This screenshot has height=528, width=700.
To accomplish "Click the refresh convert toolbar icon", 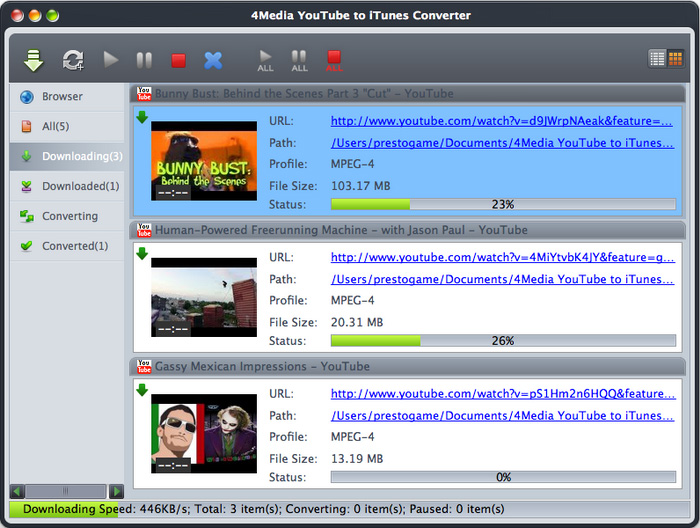I will click(72, 60).
